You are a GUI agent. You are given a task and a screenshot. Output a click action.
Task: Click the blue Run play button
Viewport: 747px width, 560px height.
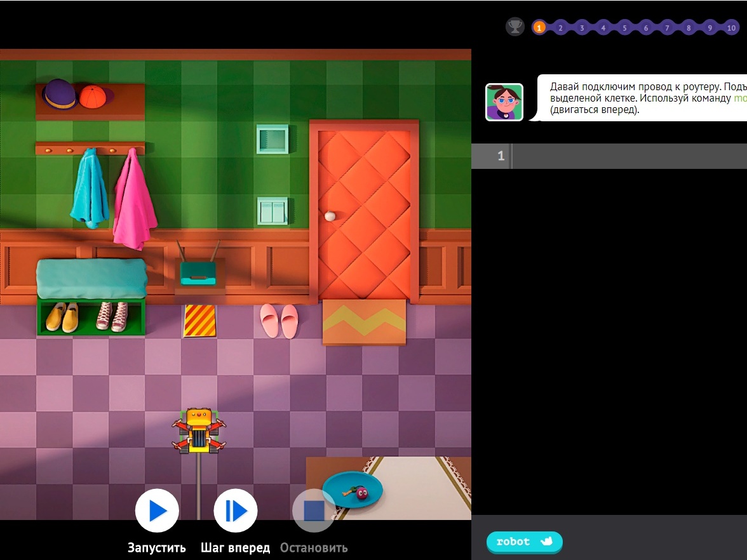pyautogui.click(x=157, y=510)
